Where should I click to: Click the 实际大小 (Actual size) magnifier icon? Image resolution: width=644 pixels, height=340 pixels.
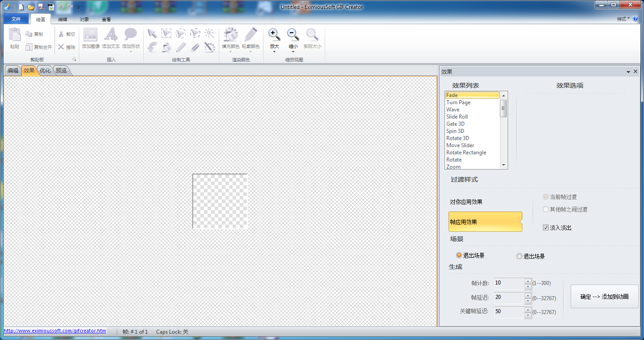point(312,34)
